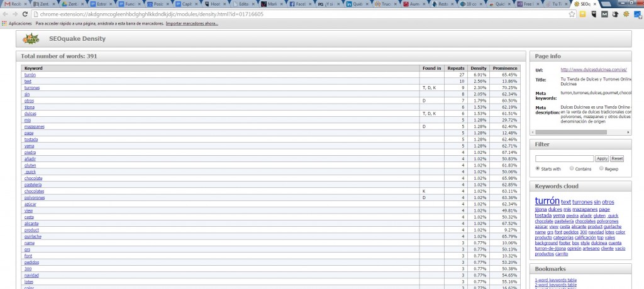Close the active SEOquake tab

tap(595, 4)
